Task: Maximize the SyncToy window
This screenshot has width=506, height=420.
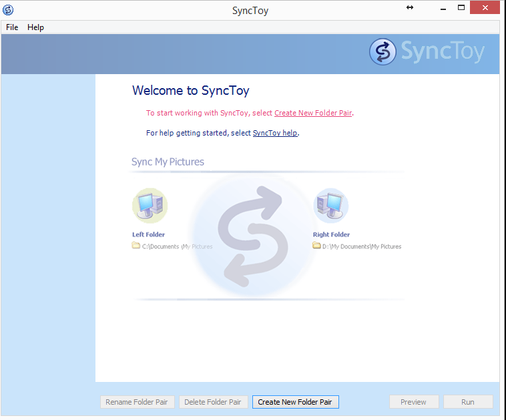Action: [461, 8]
